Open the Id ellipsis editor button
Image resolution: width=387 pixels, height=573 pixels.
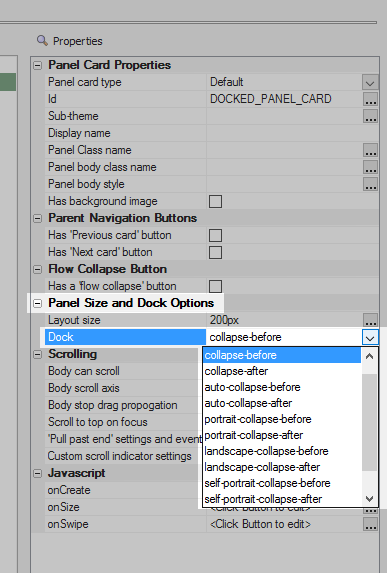[x=370, y=99]
